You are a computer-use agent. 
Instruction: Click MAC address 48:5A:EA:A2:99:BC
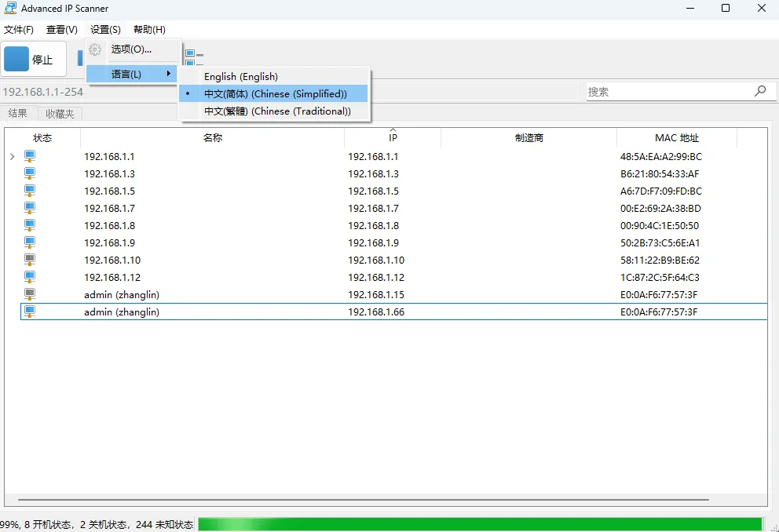click(x=660, y=157)
